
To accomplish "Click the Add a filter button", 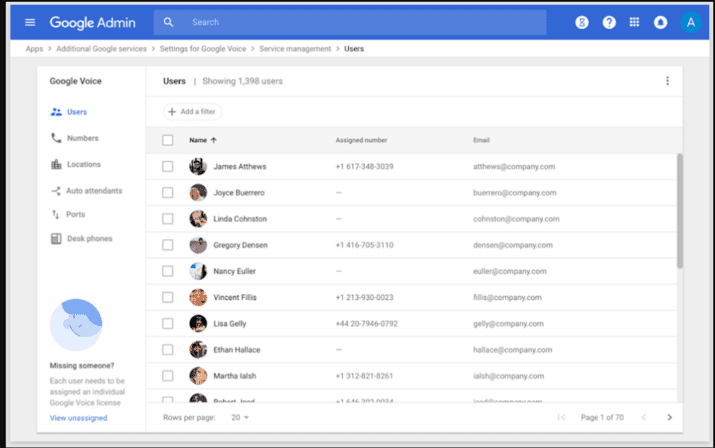I will click(192, 112).
